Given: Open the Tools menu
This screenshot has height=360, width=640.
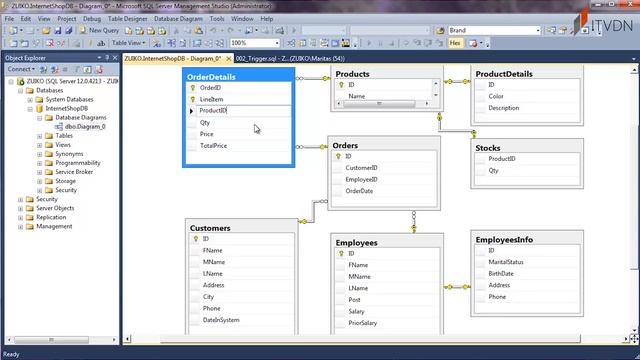Looking at the screenshot, I should (217, 19).
